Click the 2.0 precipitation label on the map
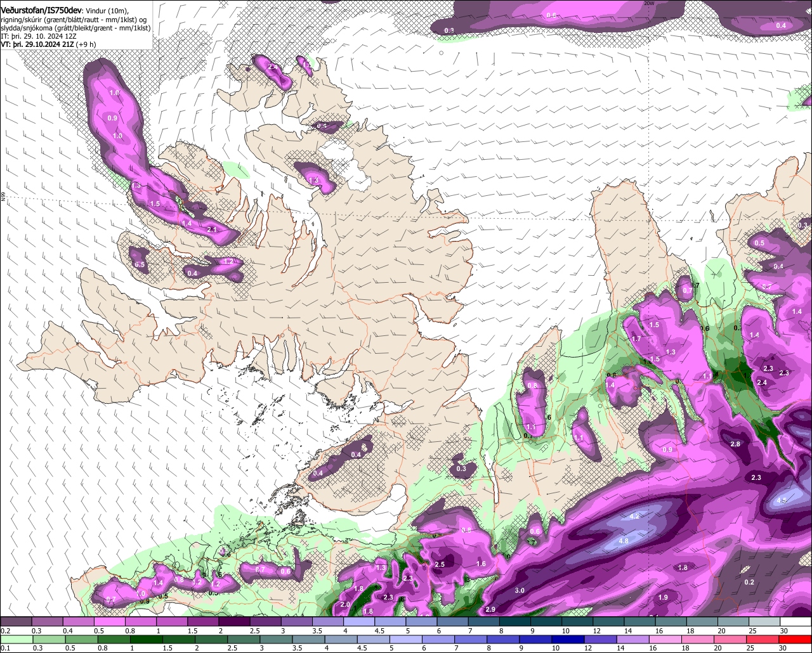 345,605
